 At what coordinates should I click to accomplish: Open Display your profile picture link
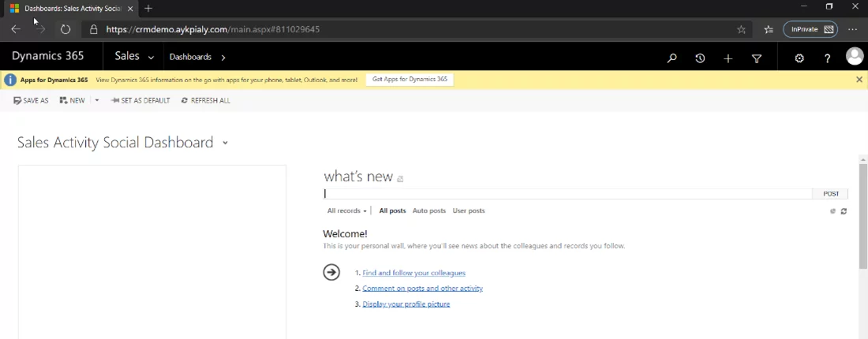pyautogui.click(x=406, y=304)
